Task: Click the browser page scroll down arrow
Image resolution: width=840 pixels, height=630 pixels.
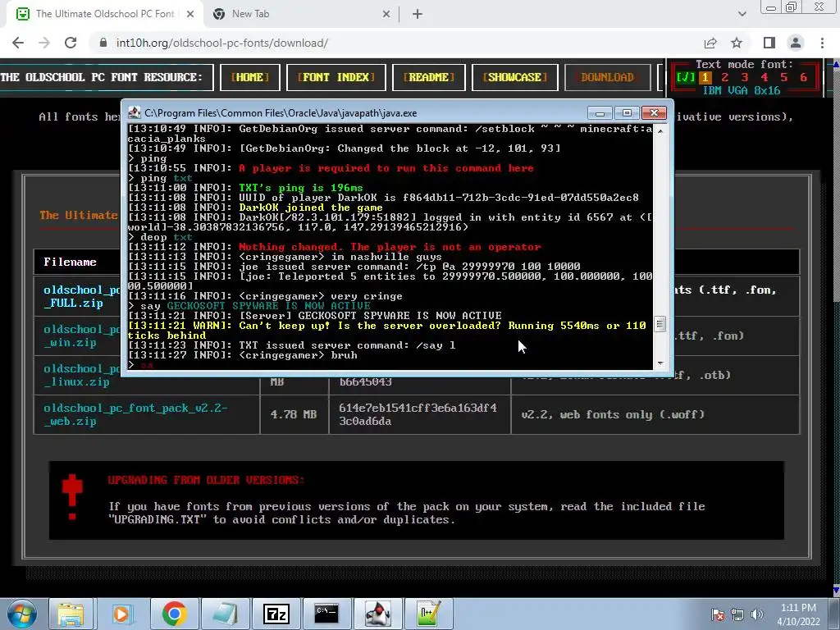Action: [836, 591]
